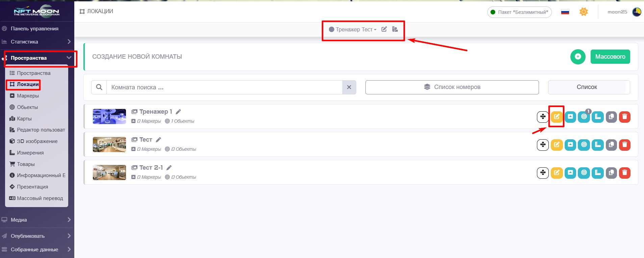Open the Тренажер Тест space dropdown
Image resolution: width=644 pixels, height=258 pixels.
click(353, 30)
